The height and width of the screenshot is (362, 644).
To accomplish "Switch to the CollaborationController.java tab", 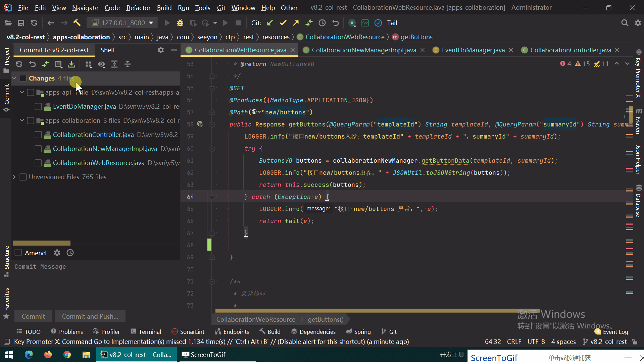I will click(570, 50).
